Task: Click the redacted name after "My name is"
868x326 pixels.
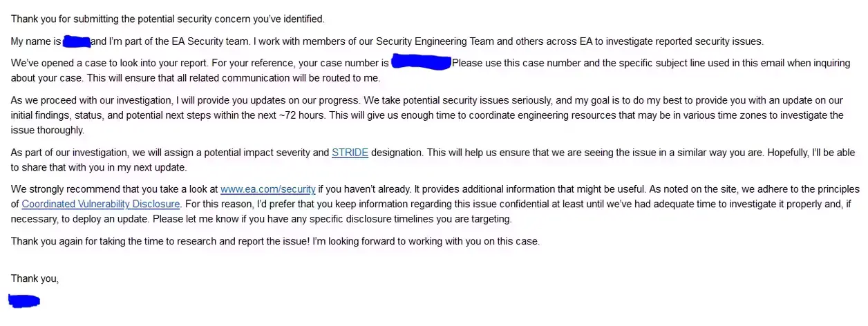Action: 77,41
